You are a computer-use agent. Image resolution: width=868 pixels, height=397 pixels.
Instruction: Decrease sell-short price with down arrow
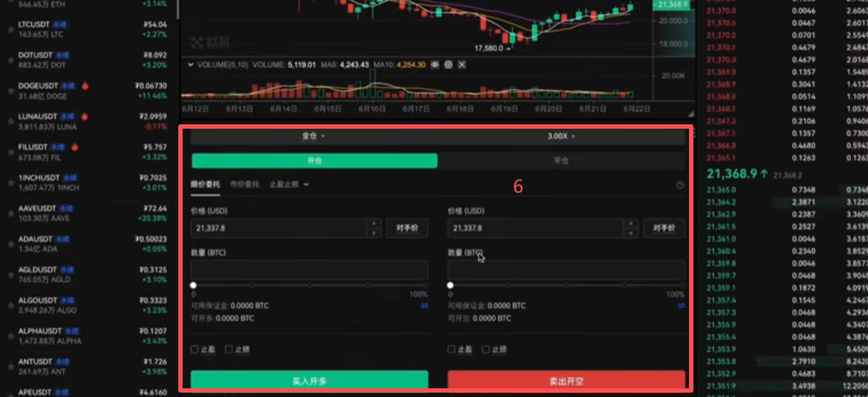pos(631,233)
